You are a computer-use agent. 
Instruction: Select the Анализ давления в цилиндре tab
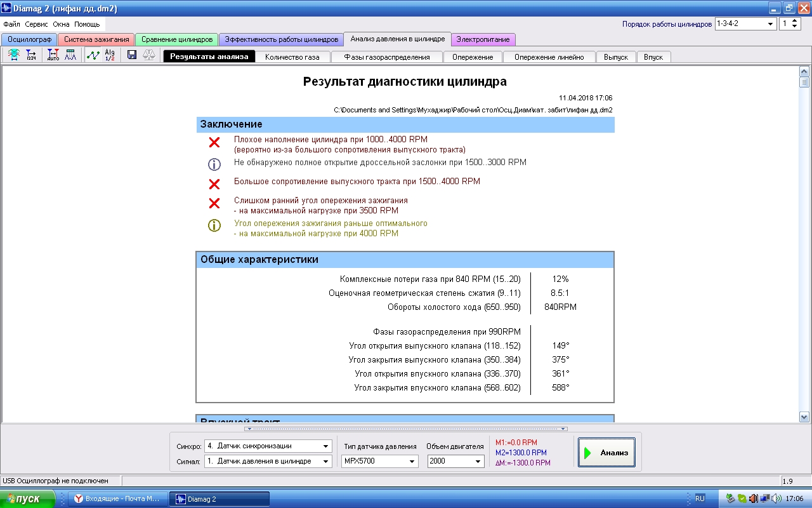(x=397, y=39)
